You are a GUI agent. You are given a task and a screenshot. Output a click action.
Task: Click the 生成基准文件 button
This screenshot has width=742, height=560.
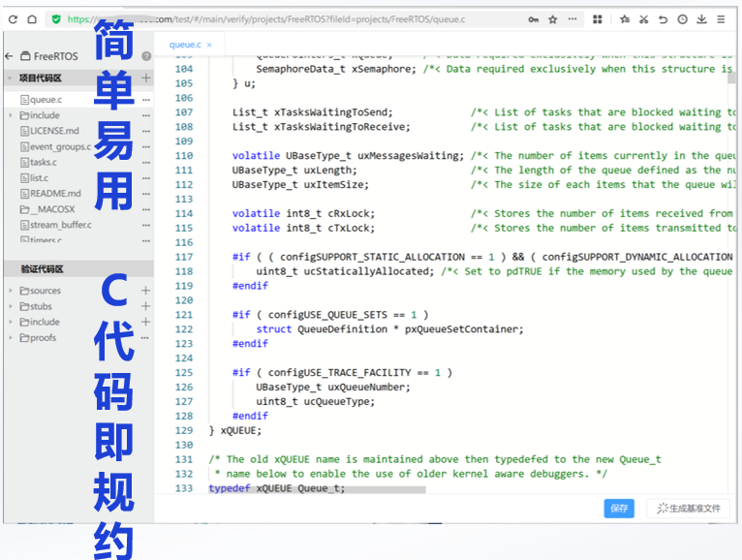point(690,509)
